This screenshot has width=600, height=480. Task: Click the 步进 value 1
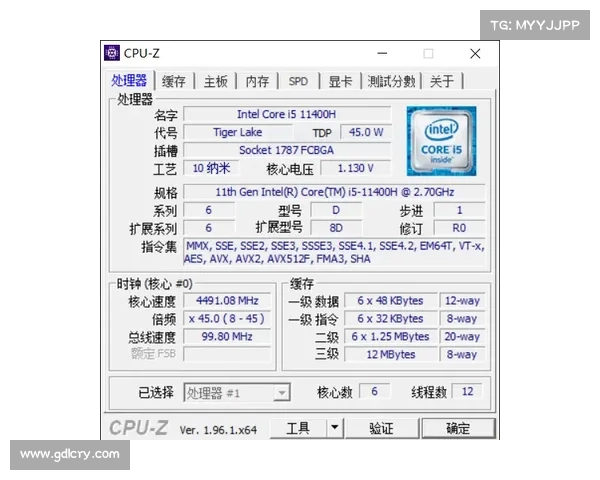point(459,210)
